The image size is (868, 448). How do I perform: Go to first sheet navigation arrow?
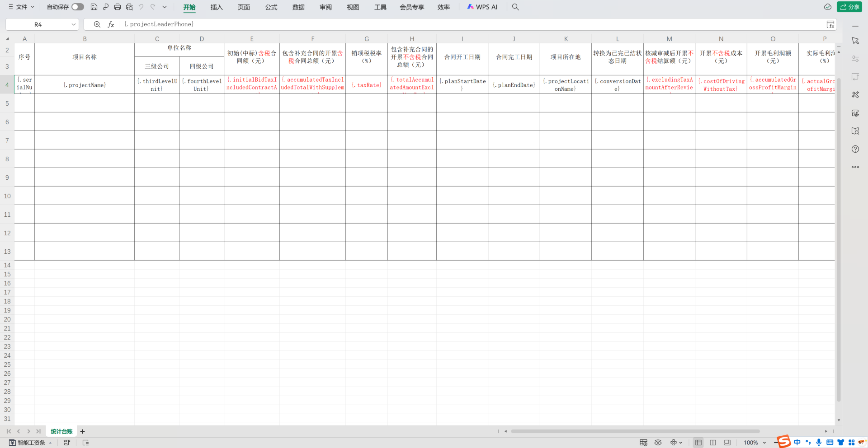pyautogui.click(x=9, y=431)
